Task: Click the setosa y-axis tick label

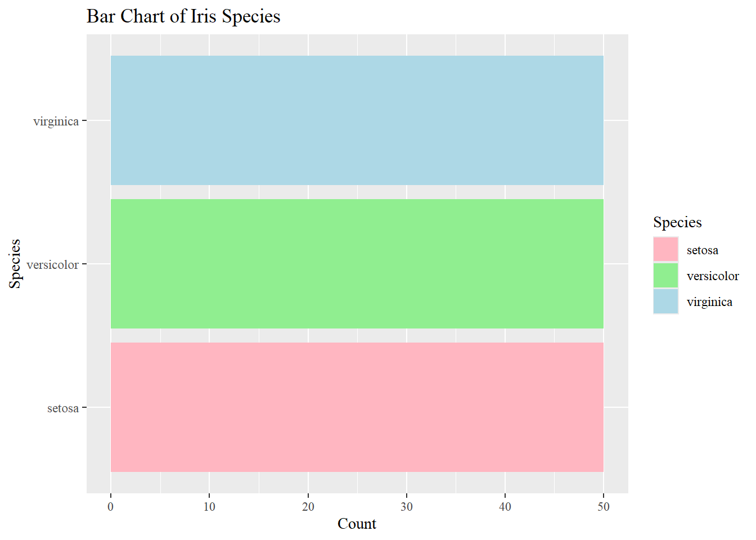Action: click(62, 408)
